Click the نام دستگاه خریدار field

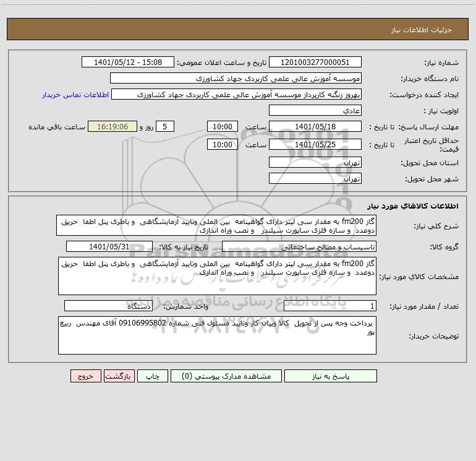(236, 79)
